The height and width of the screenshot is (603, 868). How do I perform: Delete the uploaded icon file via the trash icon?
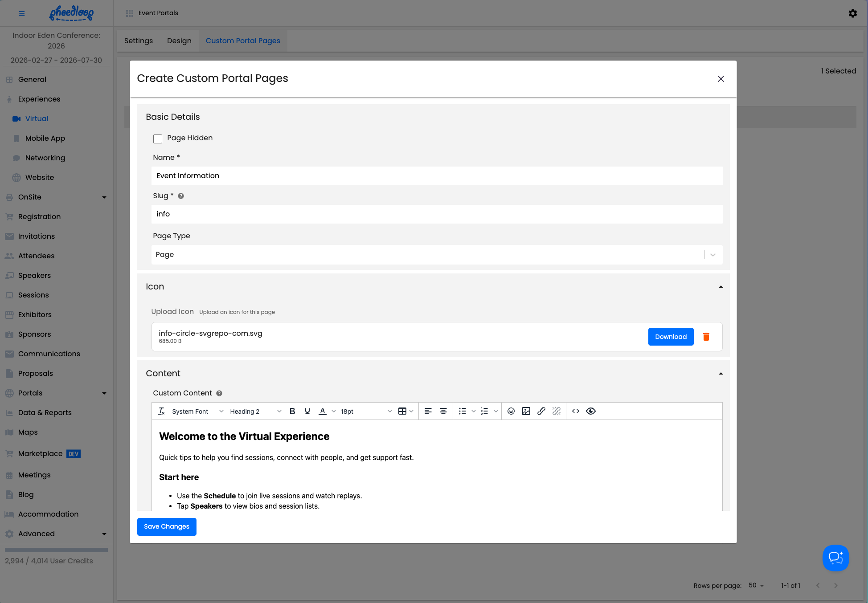(706, 337)
